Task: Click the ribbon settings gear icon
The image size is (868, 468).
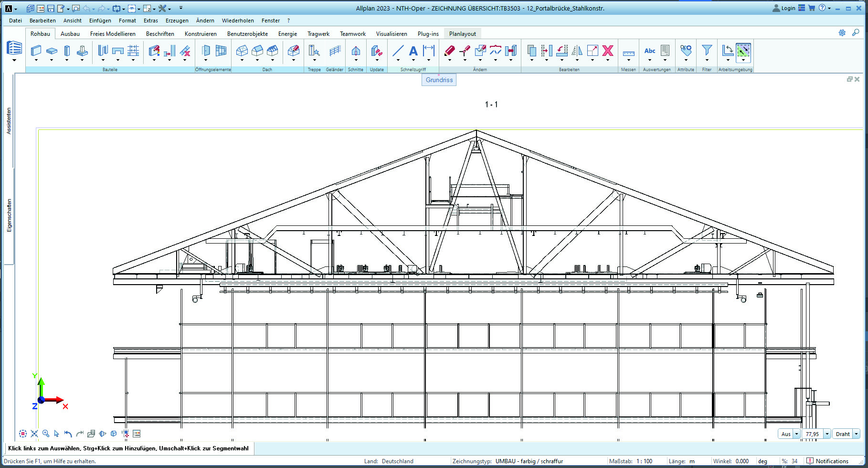Action: pyautogui.click(x=842, y=33)
